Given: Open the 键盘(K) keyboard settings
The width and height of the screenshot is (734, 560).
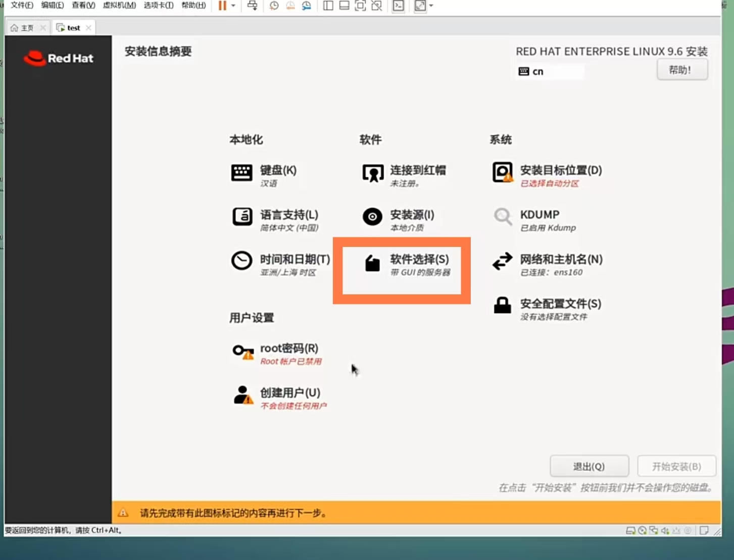Looking at the screenshot, I should [263, 175].
